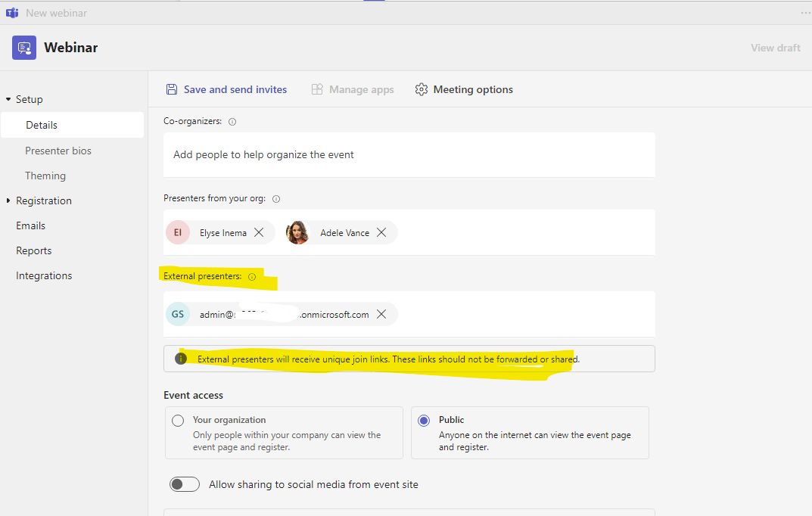Click the Teams icon in the title bar
Screen dimensions: 812x516
click(x=12, y=12)
